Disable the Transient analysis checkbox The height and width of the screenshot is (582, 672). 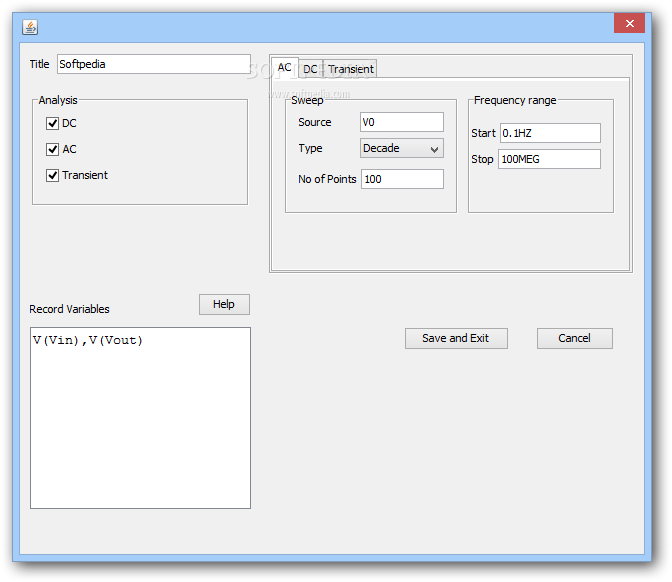[x=52, y=175]
